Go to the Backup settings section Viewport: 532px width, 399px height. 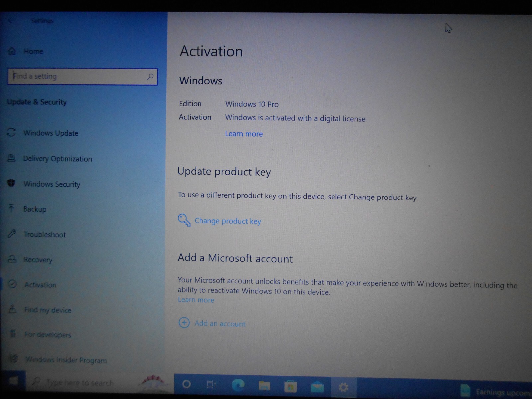point(27,209)
